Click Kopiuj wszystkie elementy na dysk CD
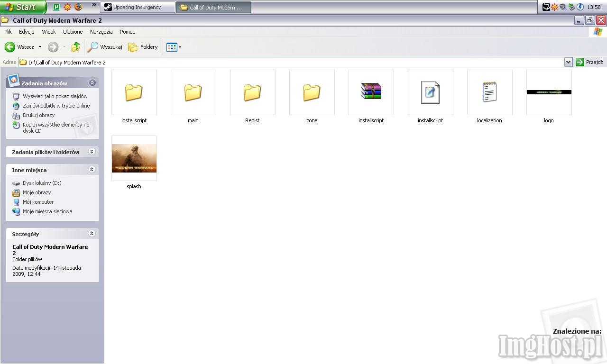This screenshot has height=364, width=607. pyautogui.click(x=56, y=127)
